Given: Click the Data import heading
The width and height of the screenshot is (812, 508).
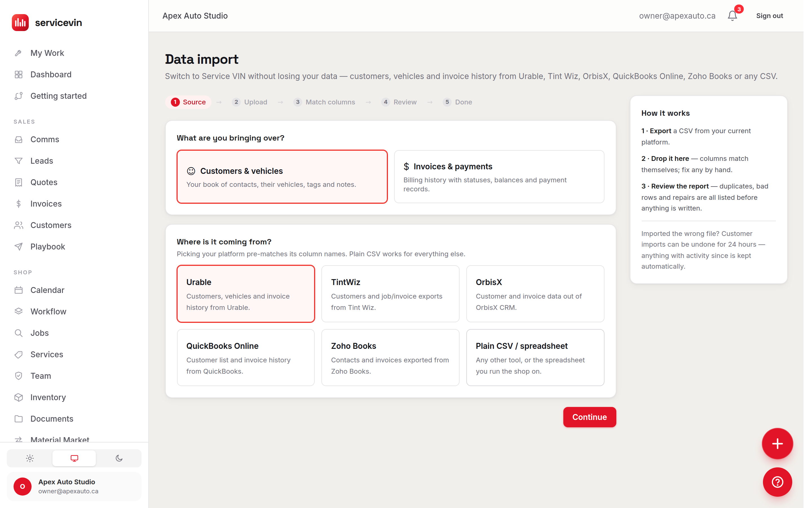Looking at the screenshot, I should point(202,59).
